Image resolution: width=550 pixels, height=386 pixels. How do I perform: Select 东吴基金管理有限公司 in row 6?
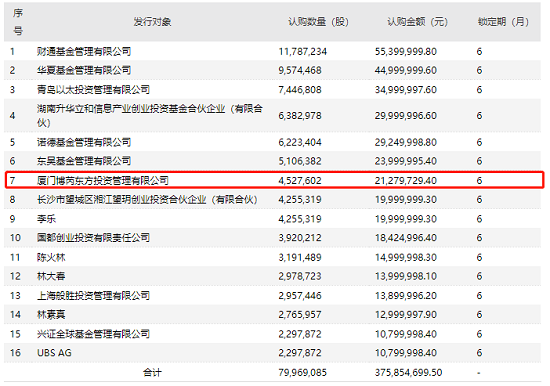pyautogui.click(x=84, y=161)
